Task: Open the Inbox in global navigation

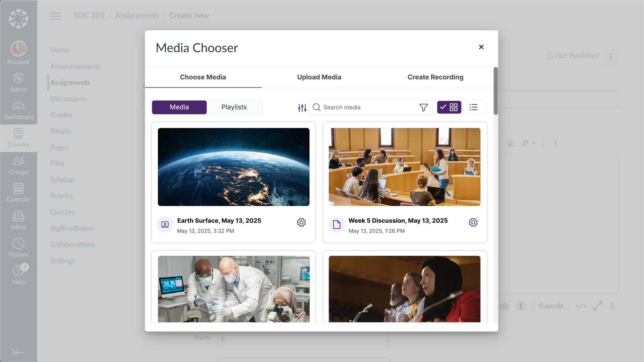Action: 18,220
